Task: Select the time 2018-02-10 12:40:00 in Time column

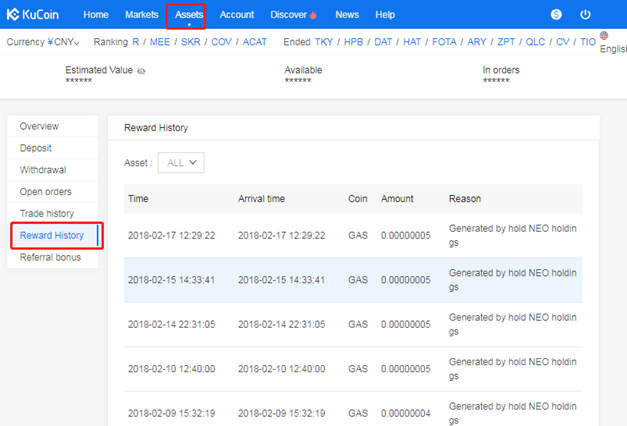Action: [172, 369]
